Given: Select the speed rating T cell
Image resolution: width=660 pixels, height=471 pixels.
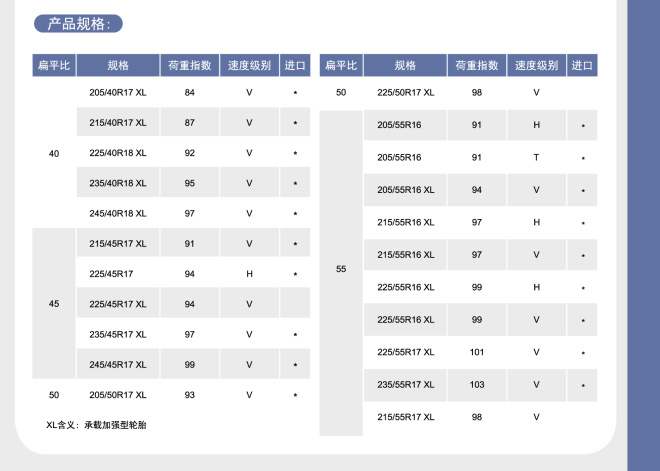Looking at the screenshot, I should pyautogui.click(x=536, y=157).
